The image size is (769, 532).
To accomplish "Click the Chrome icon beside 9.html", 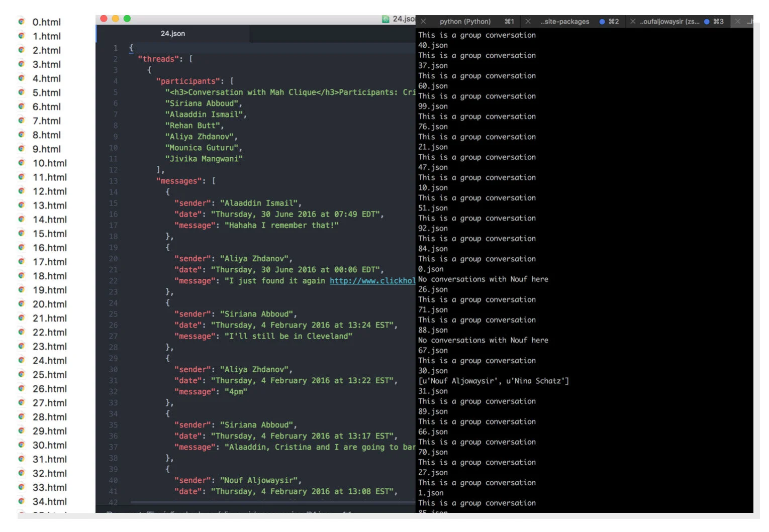I will [x=22, y=148].
